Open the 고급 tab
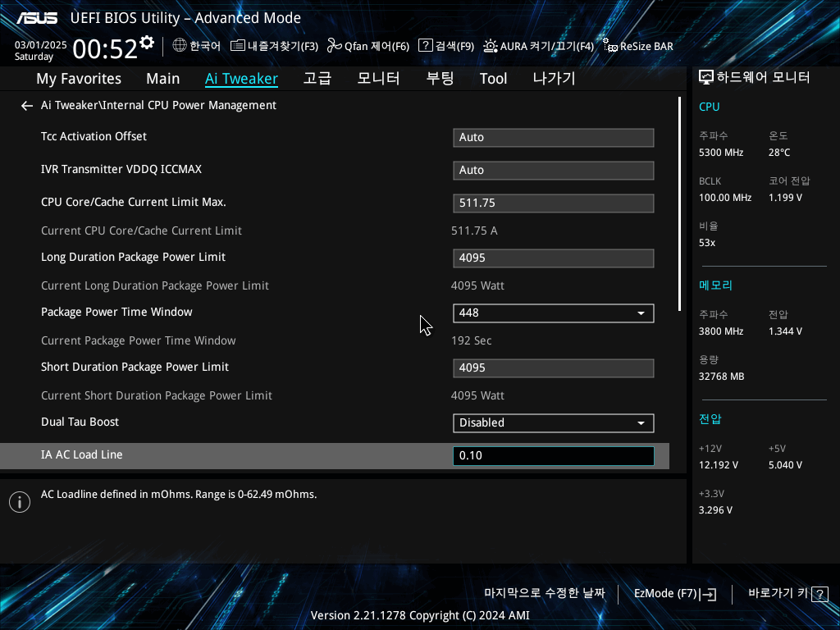The image size is (840, 630). tap(317, 78)
